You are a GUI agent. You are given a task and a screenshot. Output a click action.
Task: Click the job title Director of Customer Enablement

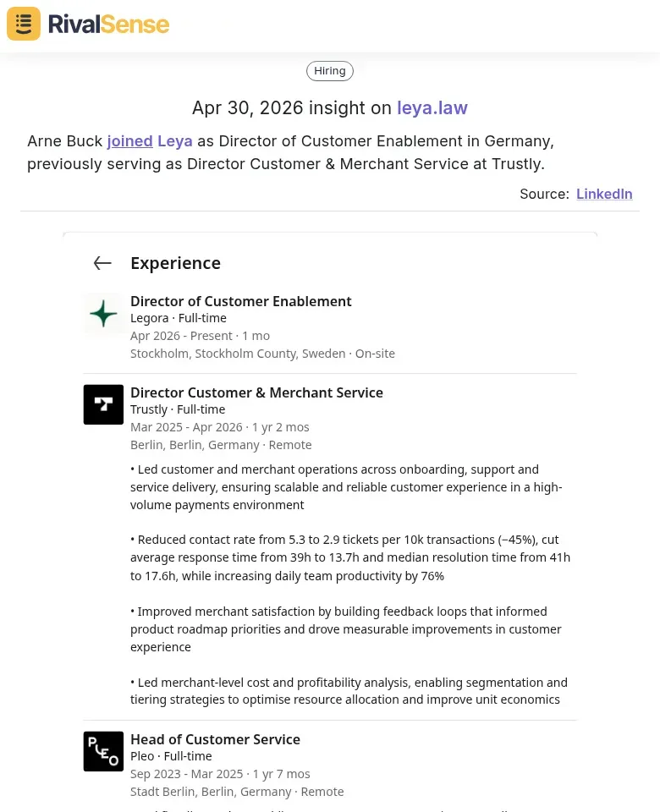point(240,301)
